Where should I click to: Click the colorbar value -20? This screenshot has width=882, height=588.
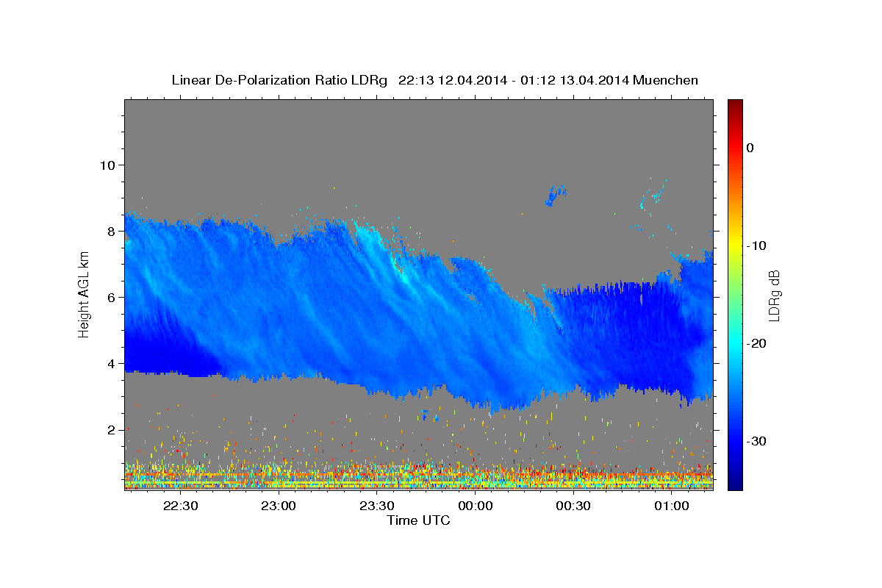pyautogui.click(x=756, y=343)
